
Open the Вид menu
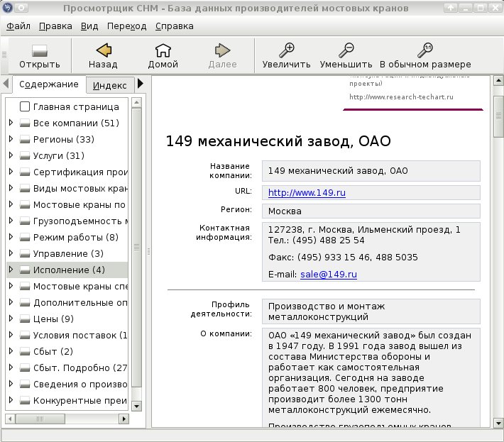click(89, 26)
